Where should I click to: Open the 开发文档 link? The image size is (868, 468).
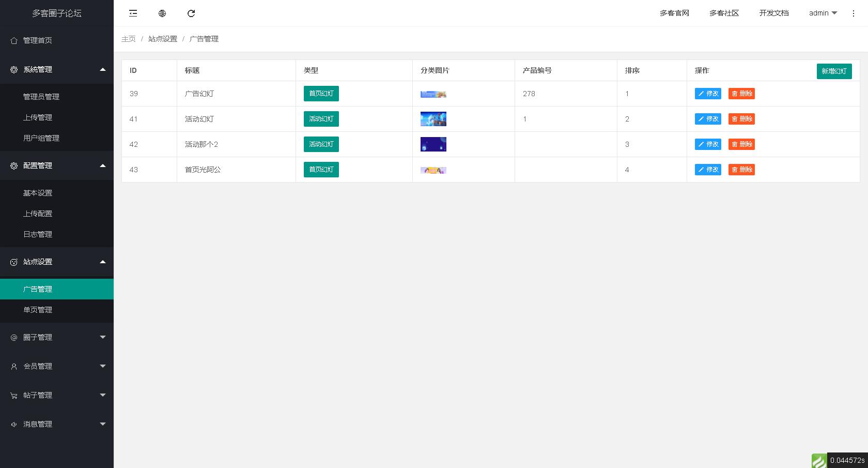(774, 13)
